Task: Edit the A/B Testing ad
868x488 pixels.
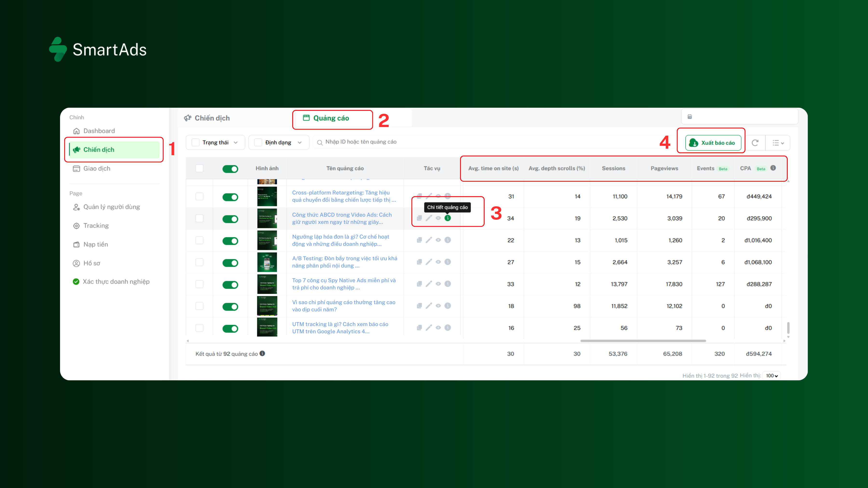Action: click(x=429, y=262)
